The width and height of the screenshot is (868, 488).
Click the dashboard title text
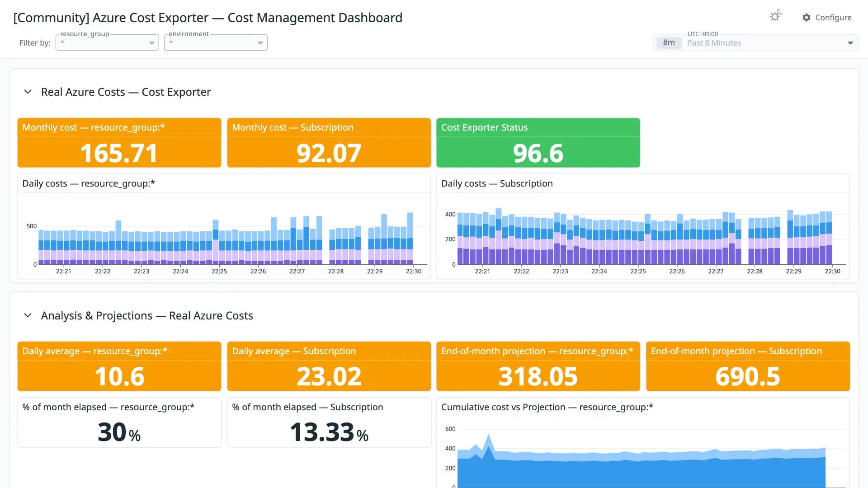click(208, 18)
